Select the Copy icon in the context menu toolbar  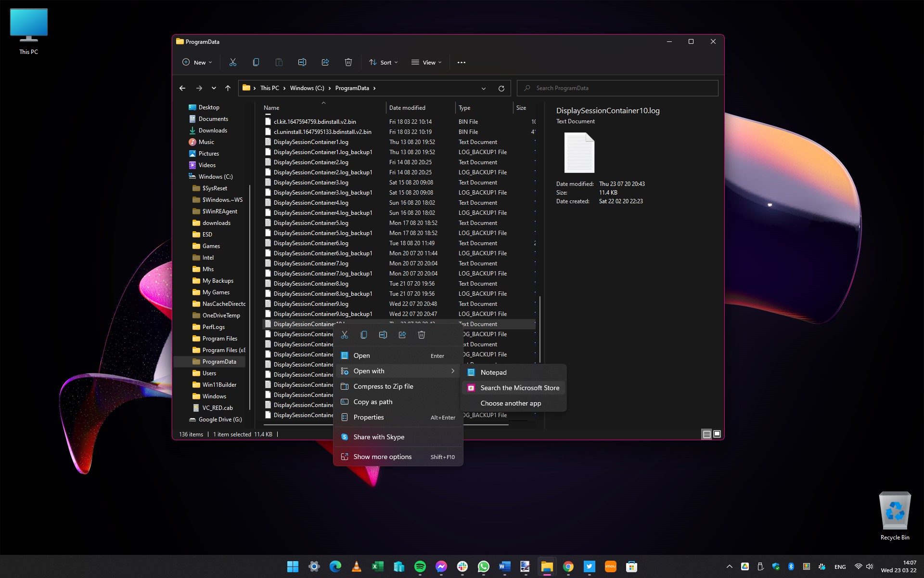coord(364,334)
